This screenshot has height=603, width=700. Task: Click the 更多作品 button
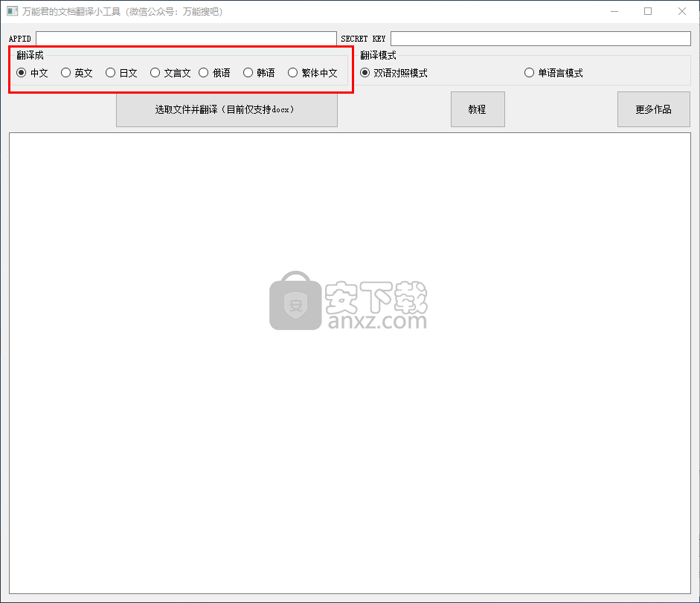[653, 109]
